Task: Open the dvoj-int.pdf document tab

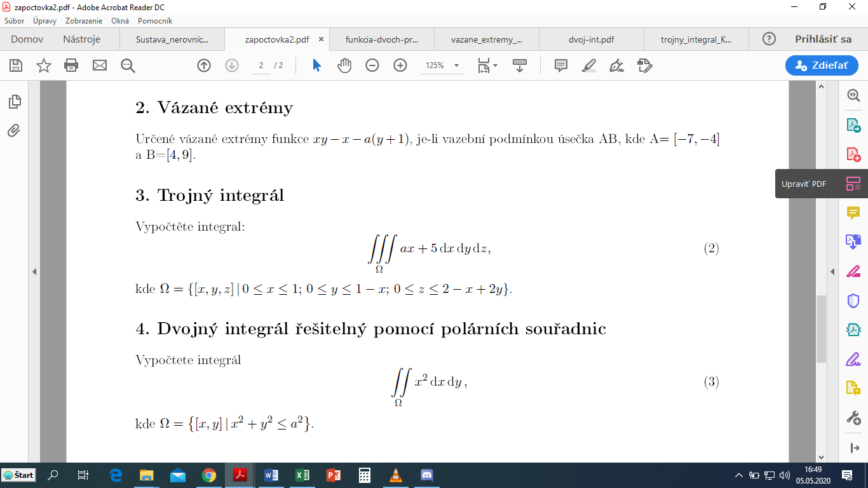Action: (x=592, y=39)
